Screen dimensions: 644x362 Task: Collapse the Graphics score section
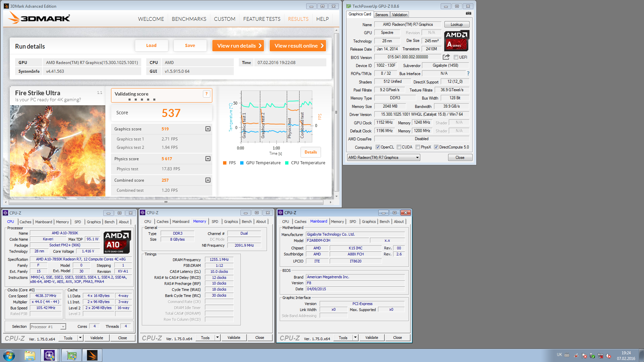click(208, 129)
